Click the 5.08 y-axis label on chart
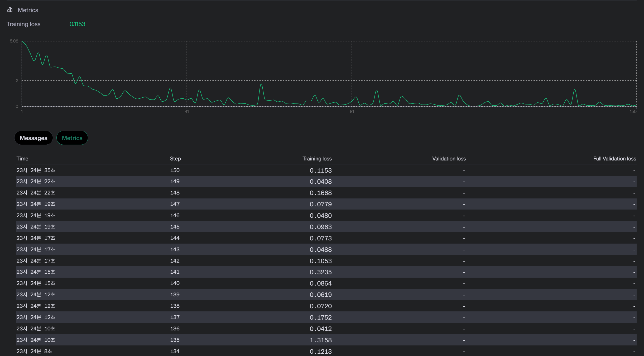 coord(14,41)
